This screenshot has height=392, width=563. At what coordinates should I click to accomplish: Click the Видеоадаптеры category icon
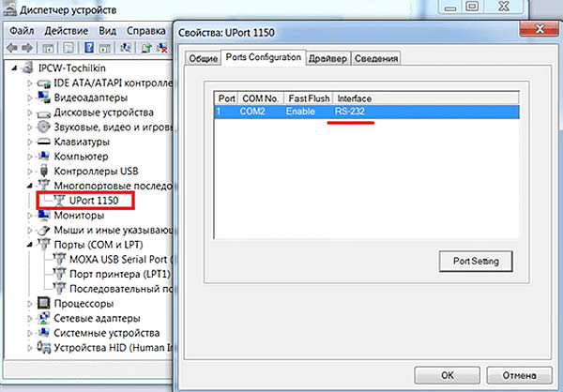click(x=44, y=98)
